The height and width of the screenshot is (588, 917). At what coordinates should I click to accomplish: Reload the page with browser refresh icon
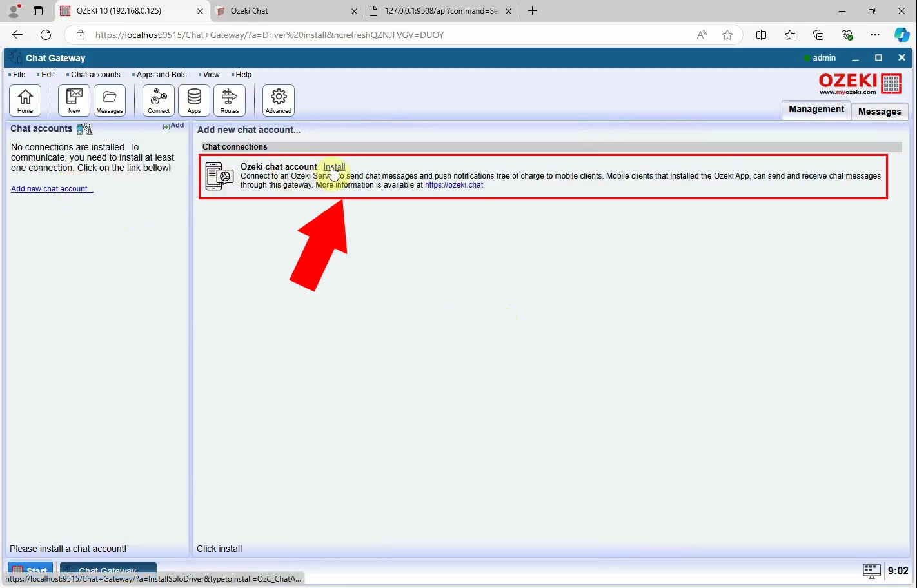[x=46, y=35]
